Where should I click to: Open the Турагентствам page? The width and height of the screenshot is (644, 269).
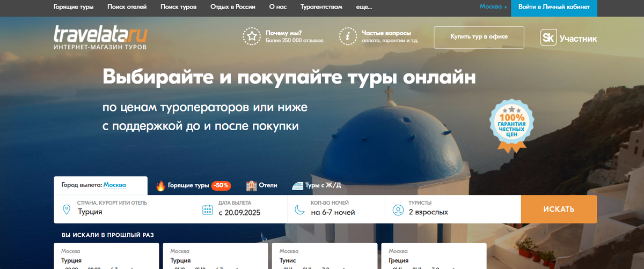(321, 8)
